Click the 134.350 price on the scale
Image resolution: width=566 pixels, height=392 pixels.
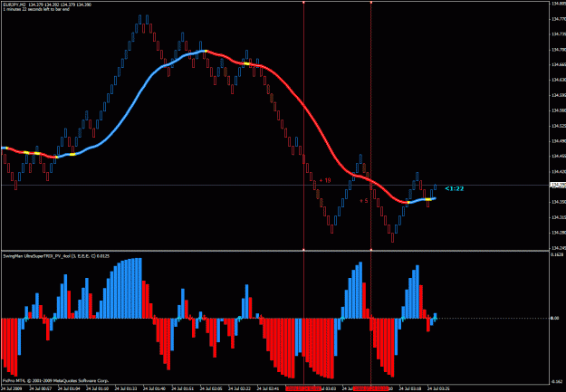558,202
